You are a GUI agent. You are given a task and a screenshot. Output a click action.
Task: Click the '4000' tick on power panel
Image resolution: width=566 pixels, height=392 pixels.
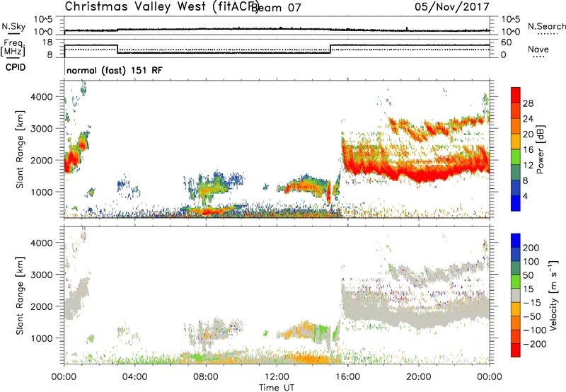[x=42, y=97]
